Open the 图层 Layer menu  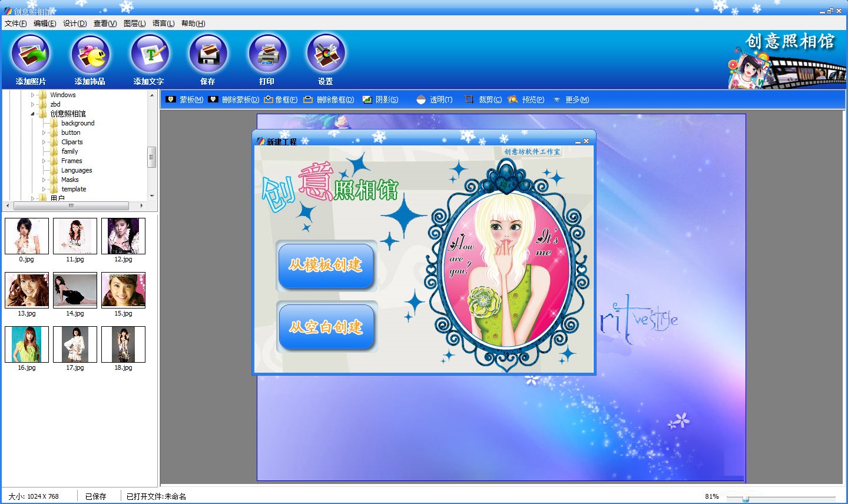click(135, 24)
